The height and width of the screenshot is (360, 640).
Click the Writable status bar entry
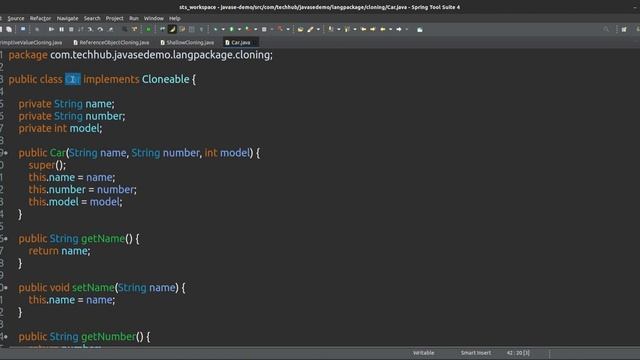(423, 353)
